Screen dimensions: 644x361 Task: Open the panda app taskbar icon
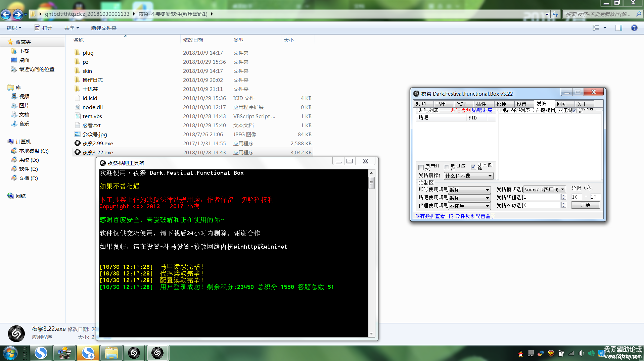point(64,353)
